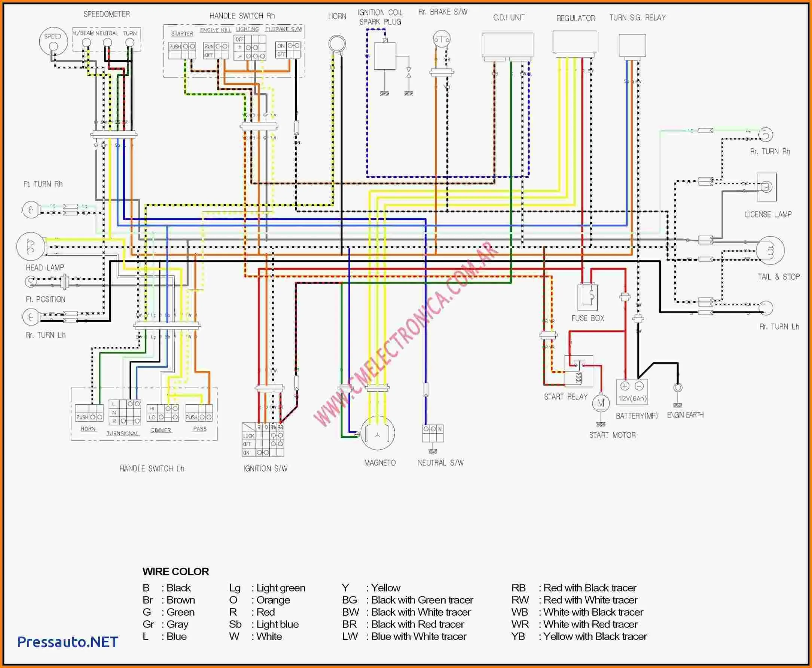Click the START RELAY label
Screen dimensions: 812x668
click(565, 397)
